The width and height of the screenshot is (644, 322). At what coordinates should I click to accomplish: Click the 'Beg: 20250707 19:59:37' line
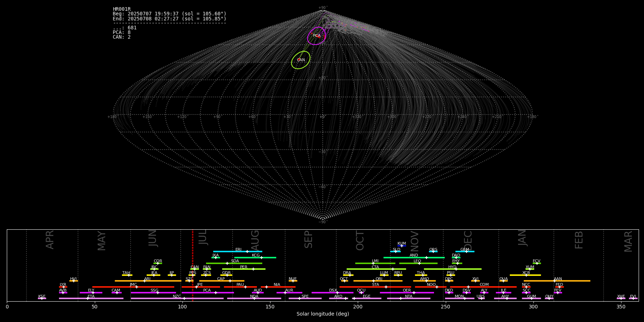pyautogui.click(x=170, y=14)
